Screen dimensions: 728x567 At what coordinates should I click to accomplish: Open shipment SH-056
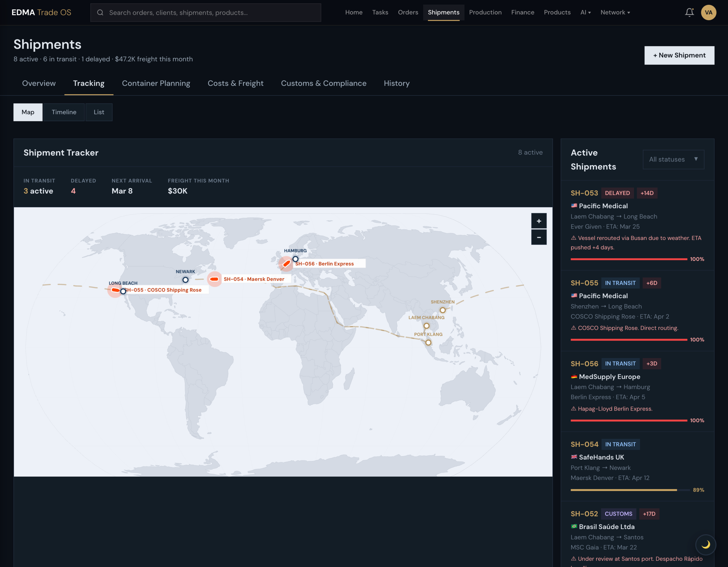637,391
